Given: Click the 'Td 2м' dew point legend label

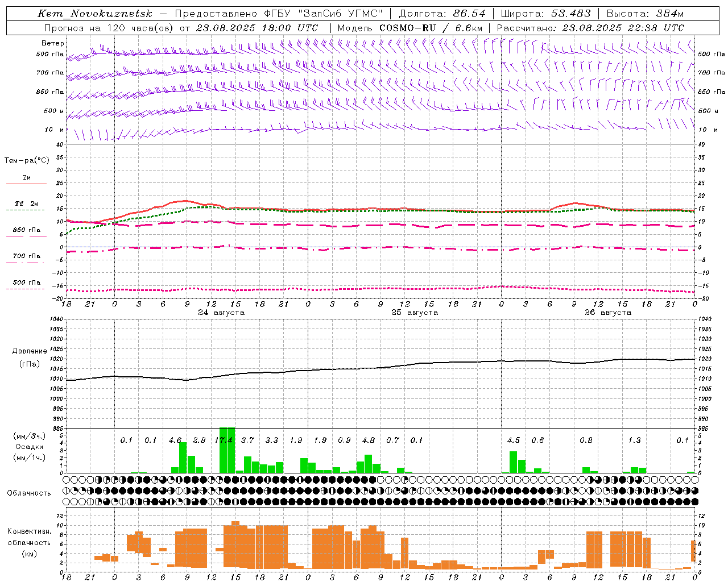Looking at the screenshot, I should 26,203.
